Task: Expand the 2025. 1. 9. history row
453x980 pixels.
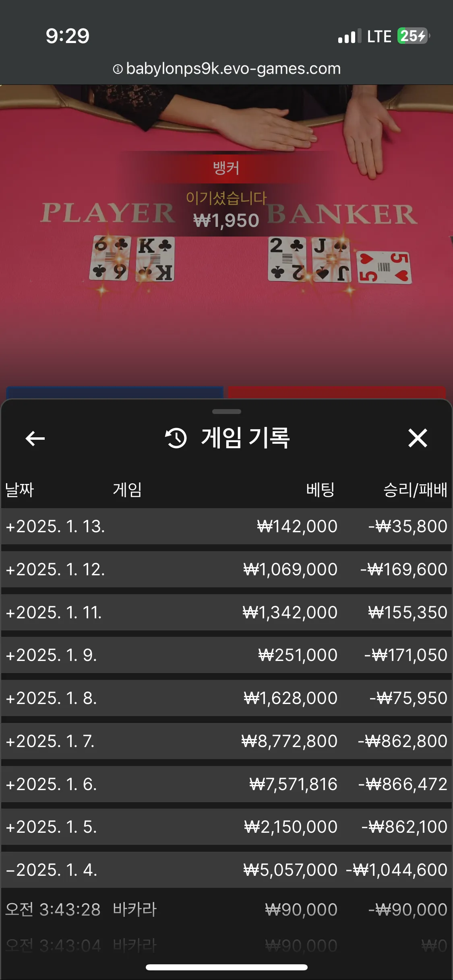Action: (x=226, y=655)
